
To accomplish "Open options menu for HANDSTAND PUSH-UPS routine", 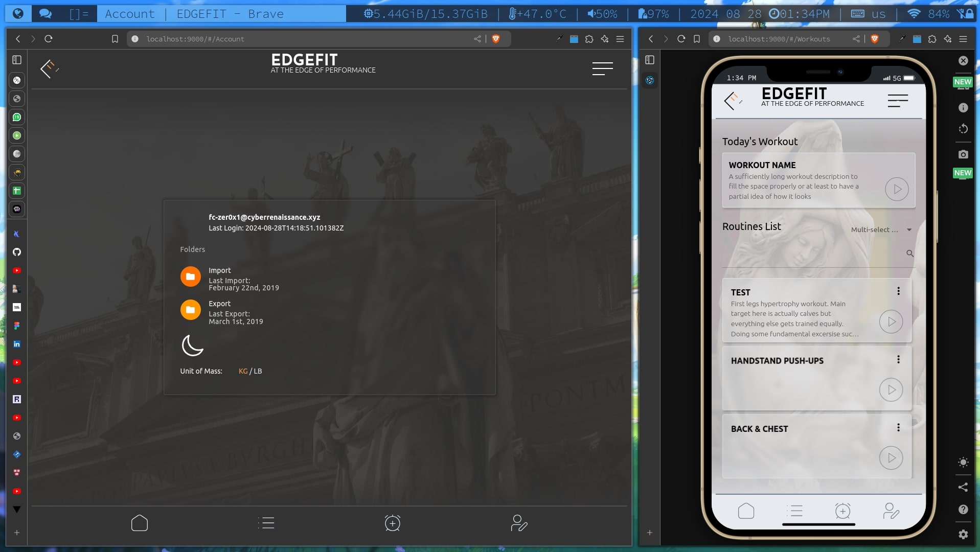I will click(898, 360).
